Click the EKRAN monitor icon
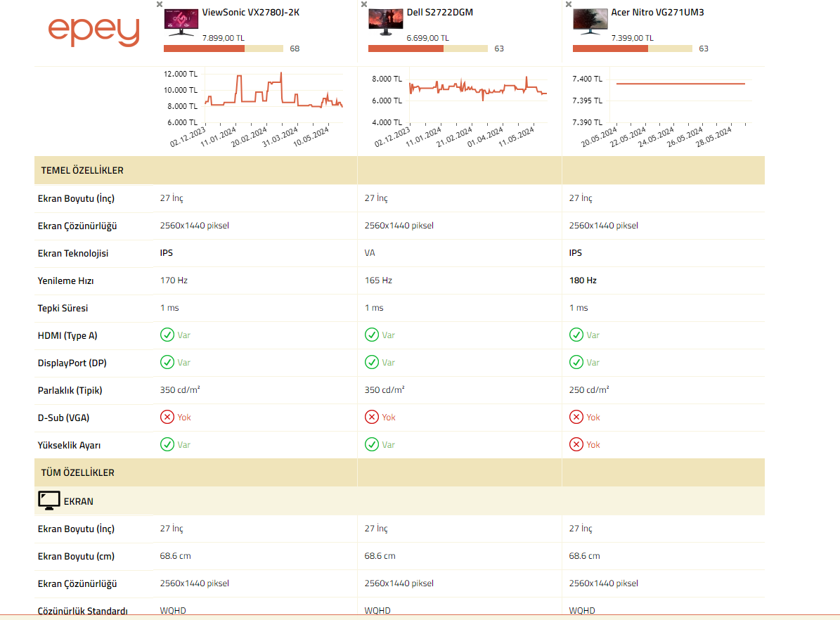Image resolution: width=840 pixels, height=620 pixels. [x=49, y=500]
